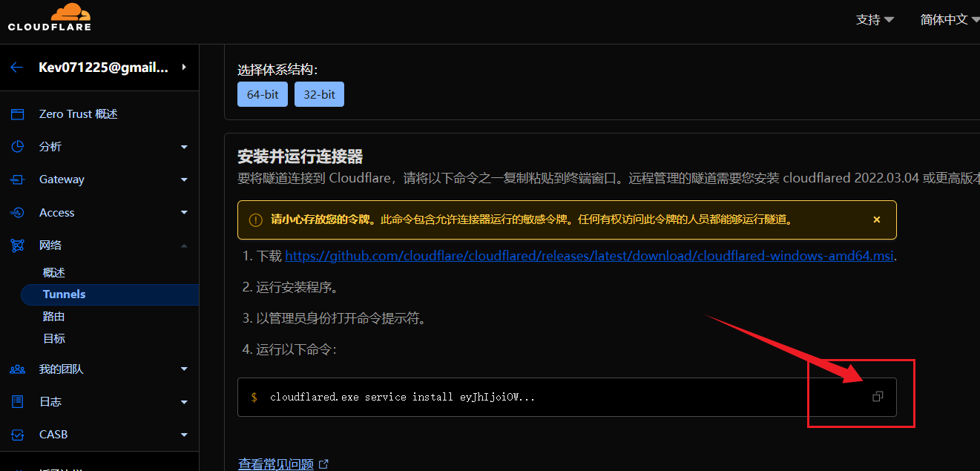Click the warning exclamation icon in banner
This screenshot has height=471, width=980.
coord(256,220)
